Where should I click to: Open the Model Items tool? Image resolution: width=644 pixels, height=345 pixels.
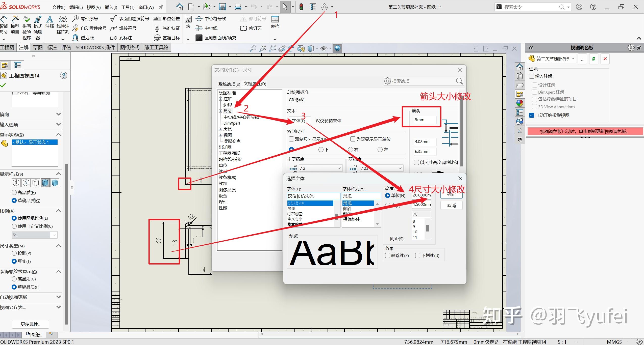coord(15,25)
